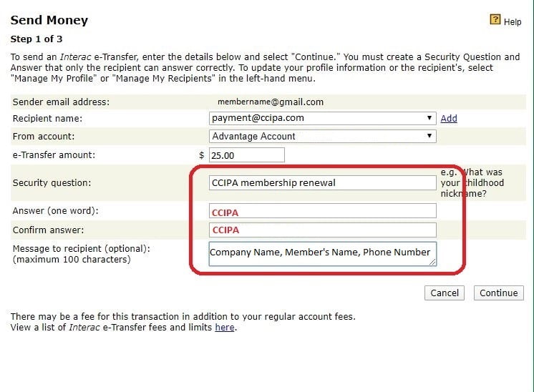
Task: Click the message box resize handle
Action: click(432, 262)
